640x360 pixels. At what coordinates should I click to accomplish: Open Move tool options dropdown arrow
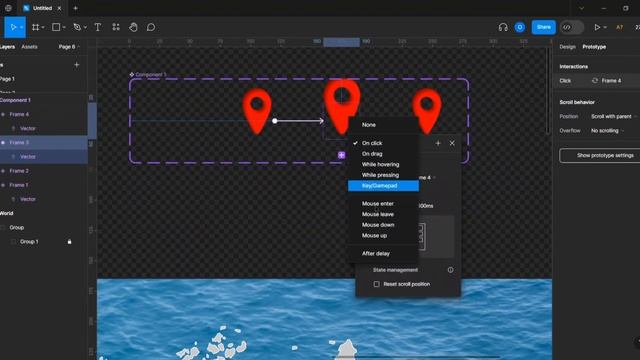coord(22,27)
